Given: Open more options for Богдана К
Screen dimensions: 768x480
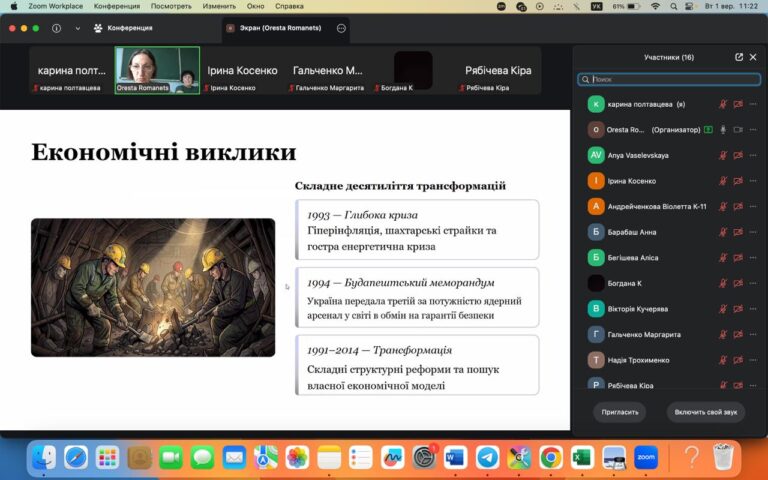Looking at the screenshot, I should tap(753, 283).
